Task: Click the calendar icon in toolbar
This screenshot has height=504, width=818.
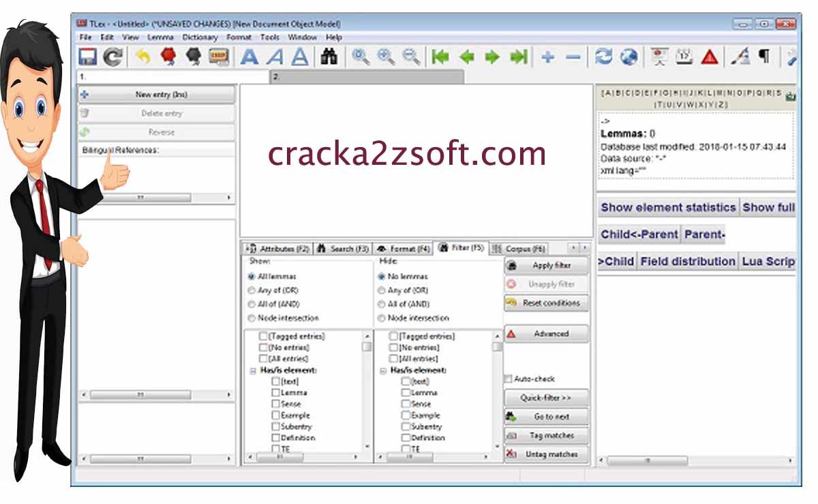Action: pyautogui.click(x=684, y=57)
